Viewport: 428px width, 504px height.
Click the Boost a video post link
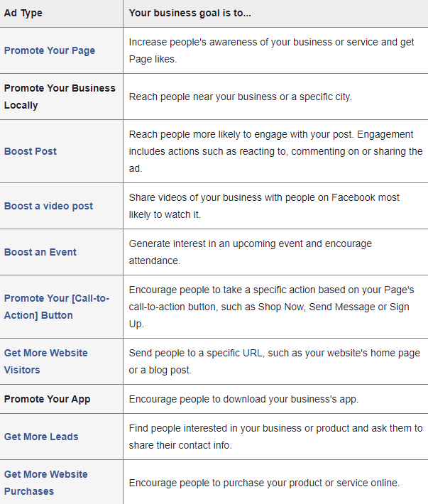(48, 206)
